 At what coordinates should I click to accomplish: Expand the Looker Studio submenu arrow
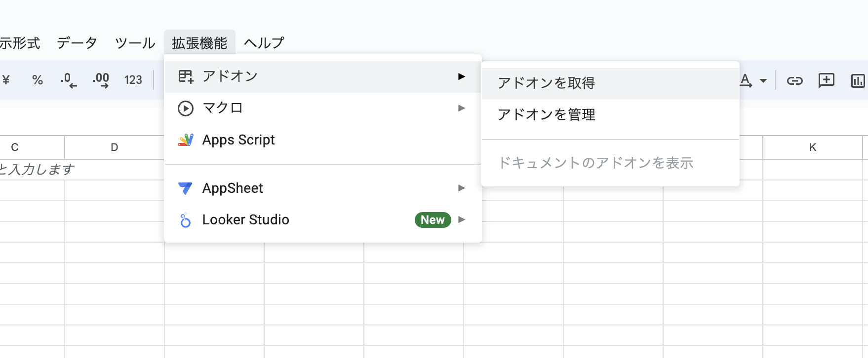point(462,220)
